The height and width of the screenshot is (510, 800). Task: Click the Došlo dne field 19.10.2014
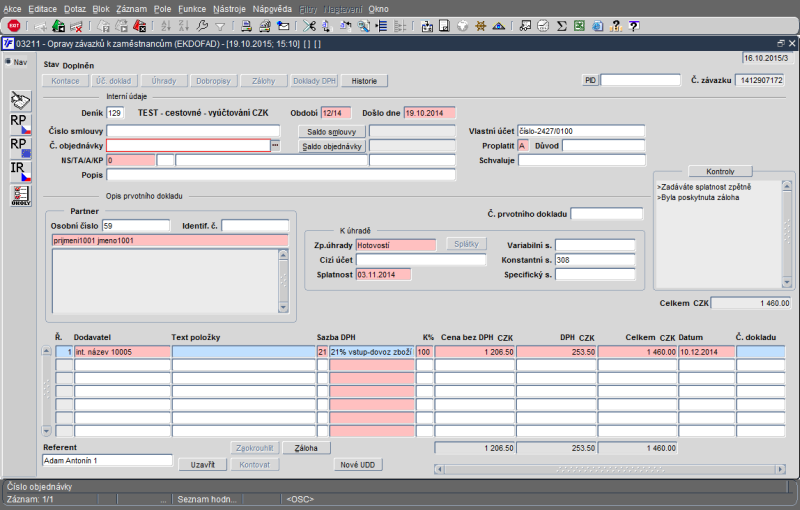430,113
